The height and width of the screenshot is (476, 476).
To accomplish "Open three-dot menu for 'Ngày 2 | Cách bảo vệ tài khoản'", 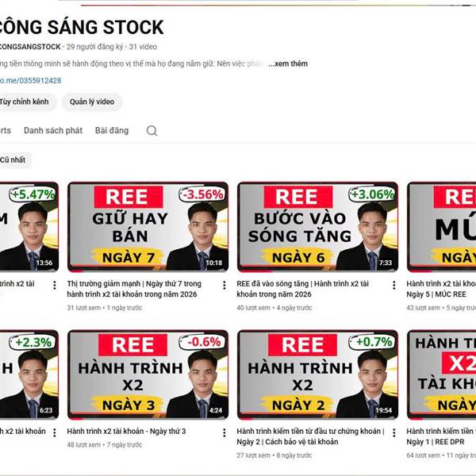I will (x=393, y=432).
